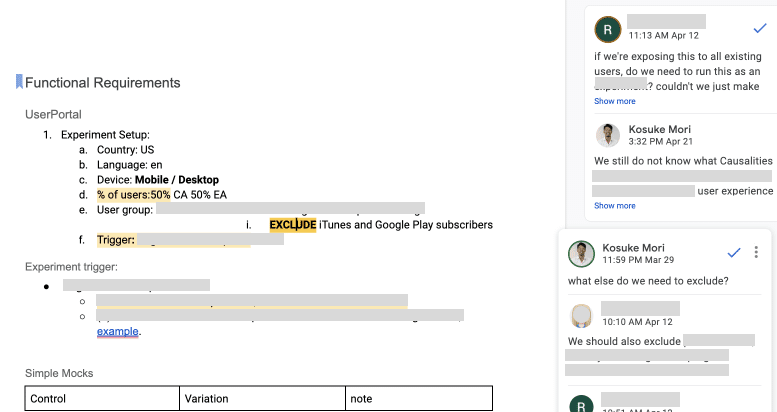The height and width of the screenshot is (412, 777).
Task: Click the highlighted EXCLUDE text
Action: pyautogui.click(x=292, y=225)
